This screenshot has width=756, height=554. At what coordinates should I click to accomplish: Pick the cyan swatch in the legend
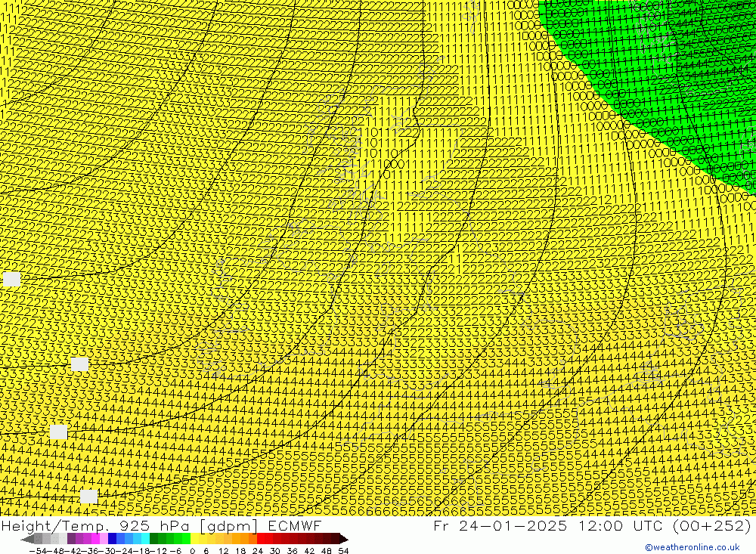click(x=145, y=539)
